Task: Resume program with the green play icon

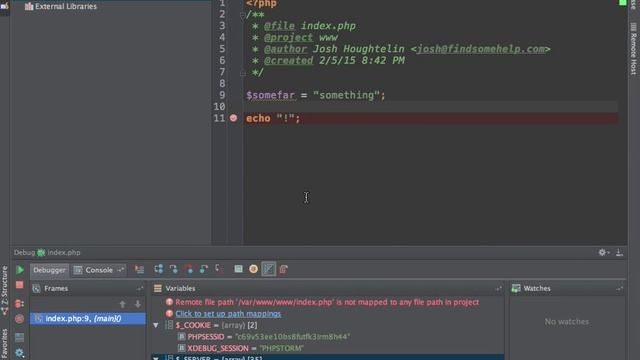Action: click(x=20, y=270)
